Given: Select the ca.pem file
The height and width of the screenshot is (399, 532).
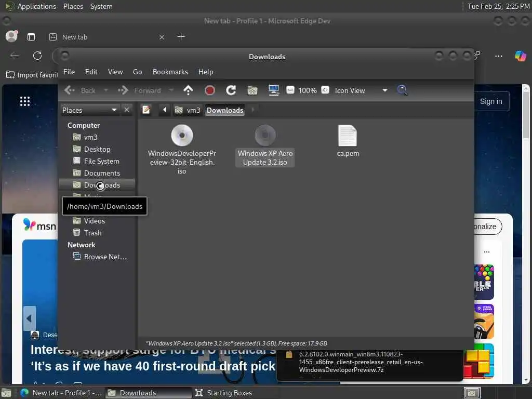Looking at the screenshot, I should pyautogui.click(x=348, y=141).
